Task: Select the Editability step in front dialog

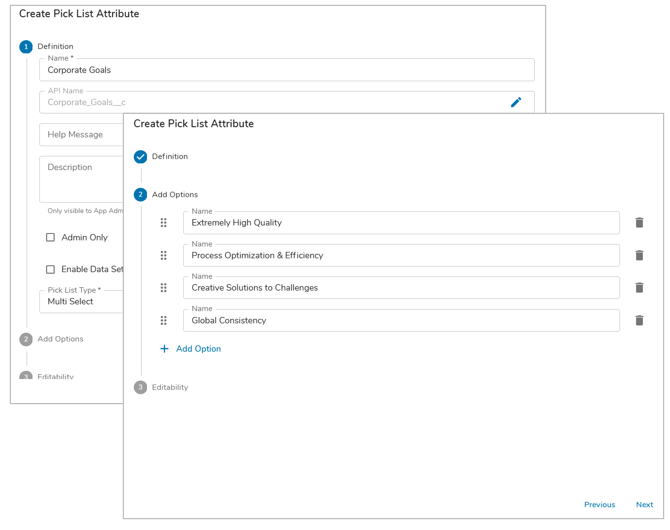Action: (141, 388)
